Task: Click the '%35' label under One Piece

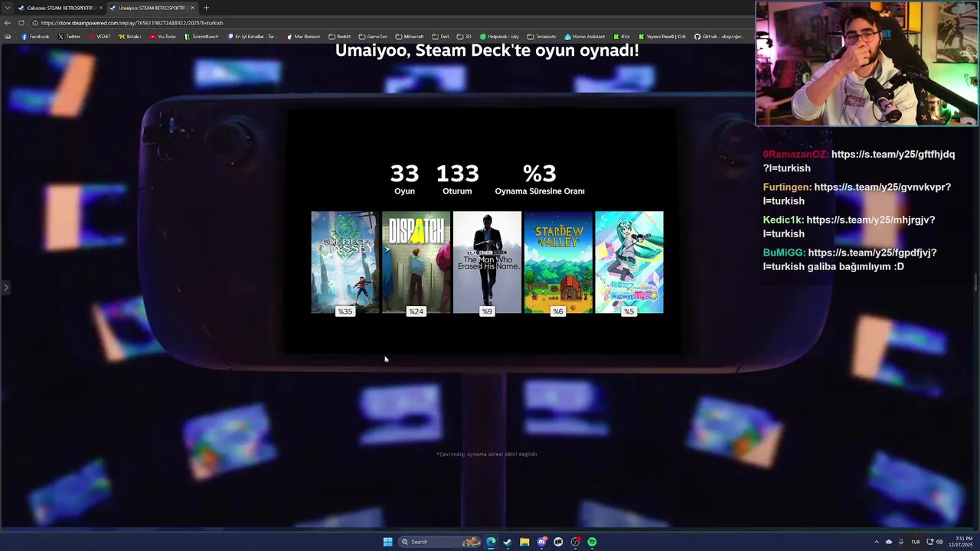Action: [x=345, y=311]
